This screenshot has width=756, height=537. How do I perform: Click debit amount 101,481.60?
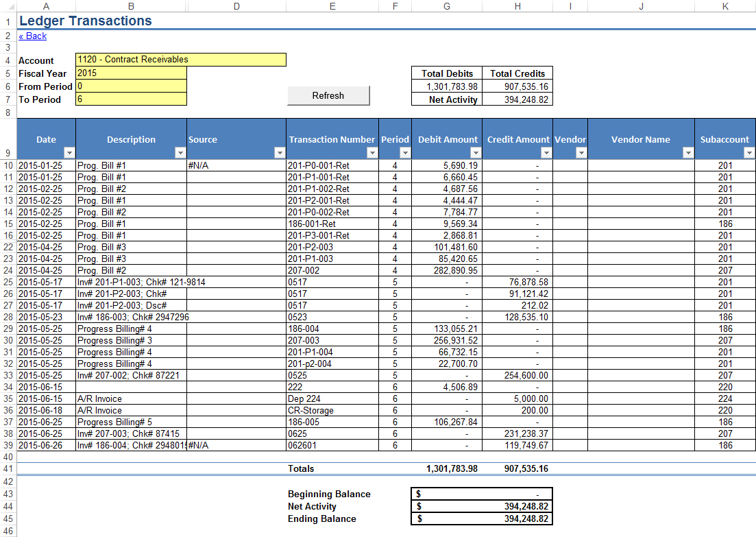coord(447,247)
